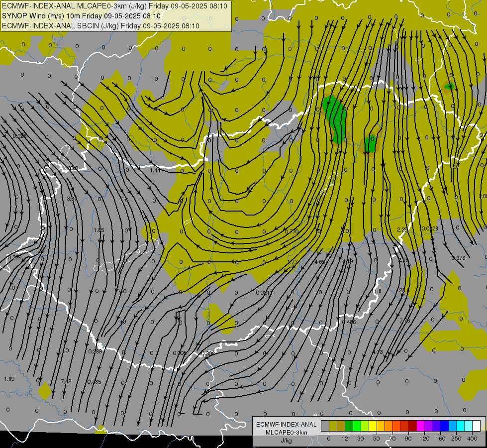The height and width of the screenshot is (448, 487).
Task: Click the legend tick value 90
Action: (408, 439)
